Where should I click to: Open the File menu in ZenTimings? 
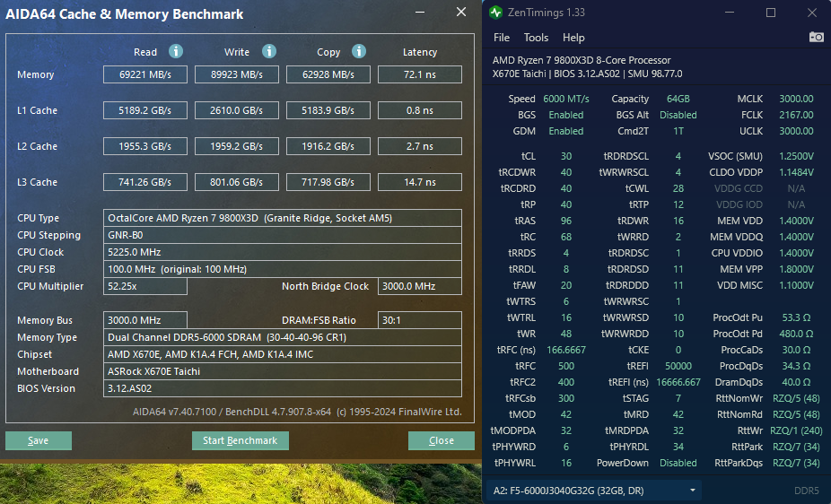(x=502, y=38)
